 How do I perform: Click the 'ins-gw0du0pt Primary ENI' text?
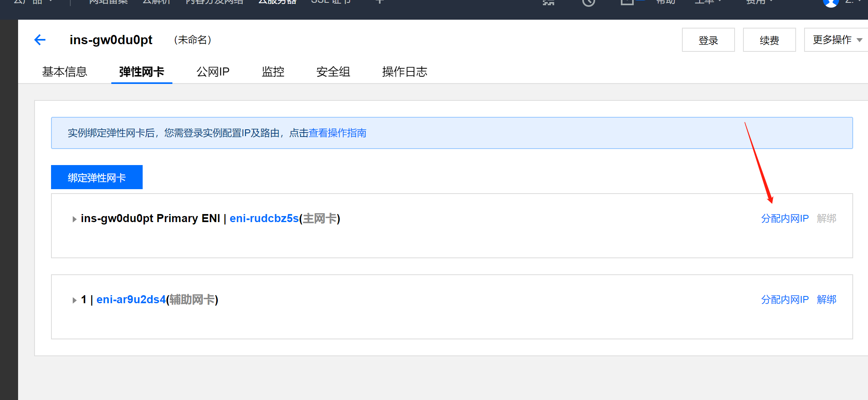pyautogui.click(x=150, y=218)
